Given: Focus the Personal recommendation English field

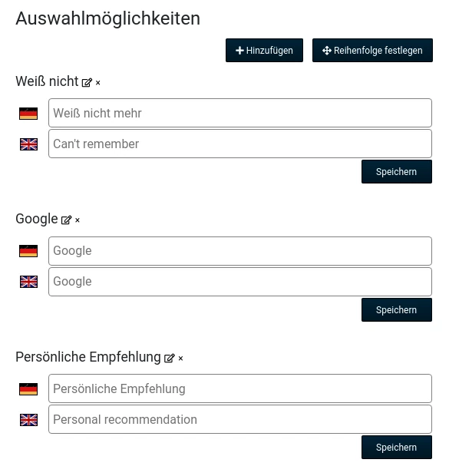Looking at the screenshot, I should click(x=240, y=419).
